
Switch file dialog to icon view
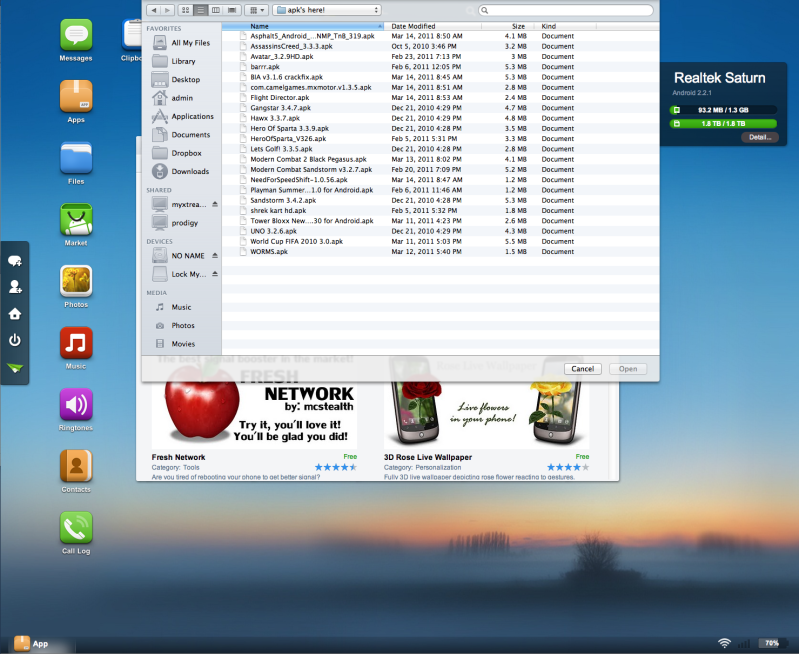point(185,10)
